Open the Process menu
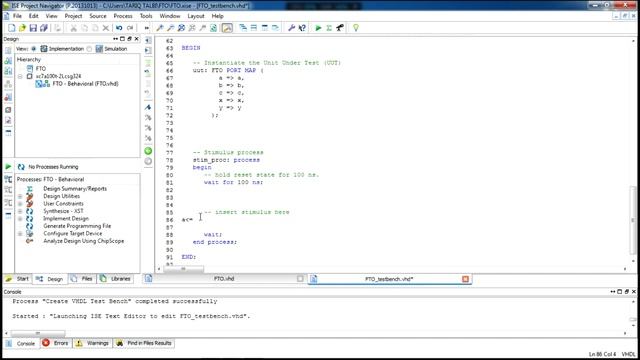 [x=123, y=16]
